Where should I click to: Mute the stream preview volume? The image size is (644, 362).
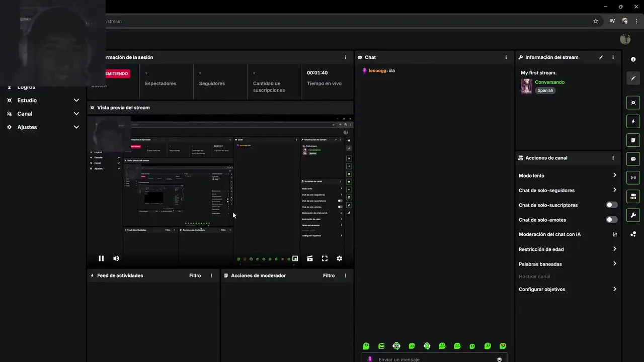(x=116, y=258)
